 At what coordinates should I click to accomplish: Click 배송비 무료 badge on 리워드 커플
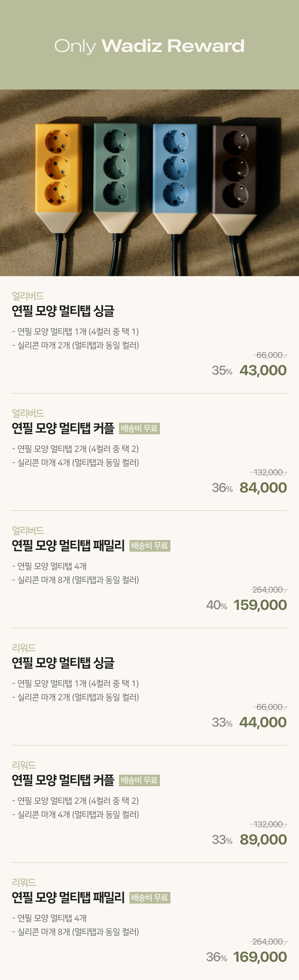(x=139, y=780)
